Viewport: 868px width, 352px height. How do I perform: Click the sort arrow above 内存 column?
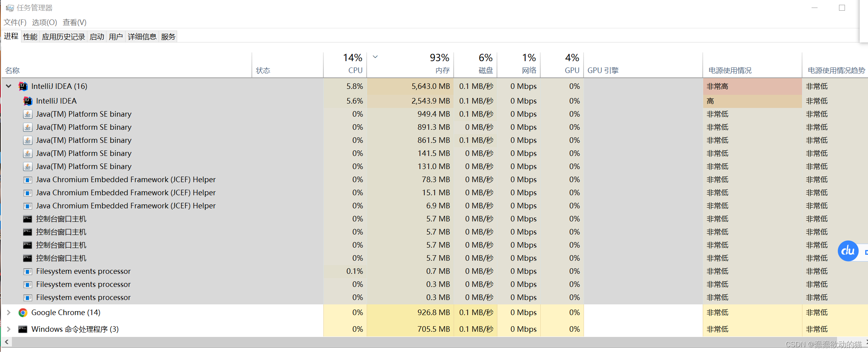tap(375, 57)
